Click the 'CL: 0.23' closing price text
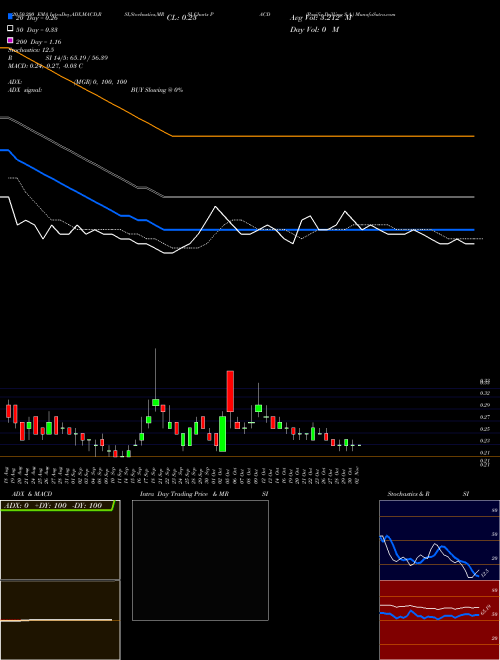The image size is (500, 660). pos(182,18)
